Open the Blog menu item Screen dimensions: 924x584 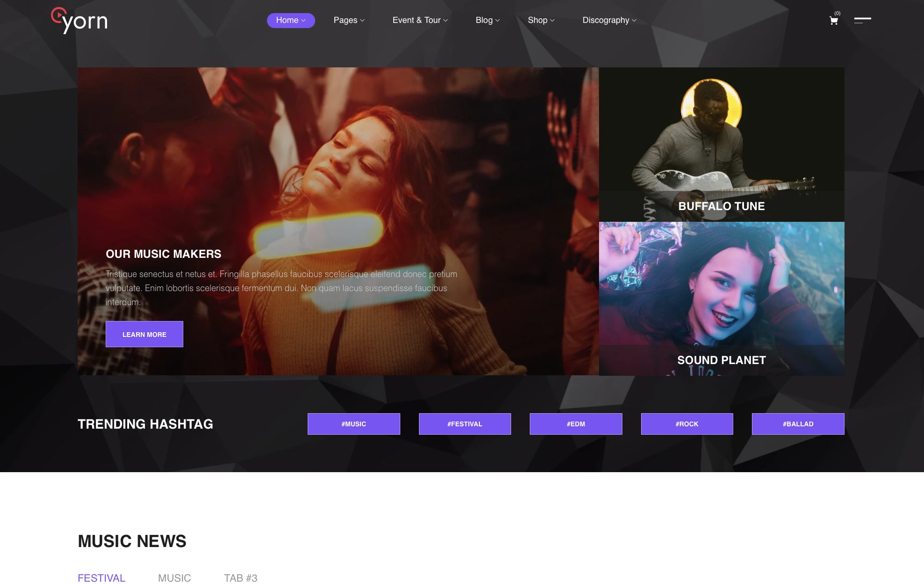[x=488, y=20]
